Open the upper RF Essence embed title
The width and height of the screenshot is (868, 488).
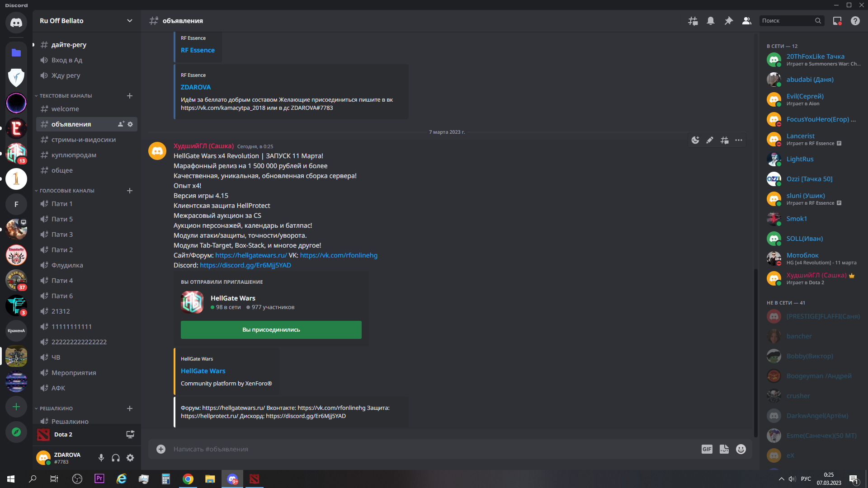point(198,50)
